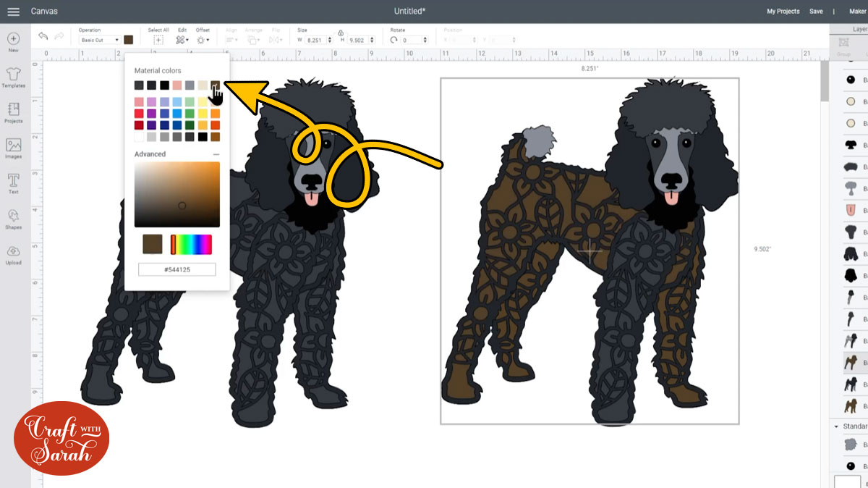Pick the pink material color swatch
Image resolution: width=868 pixels, height=488 pixels.
(177, 85)
